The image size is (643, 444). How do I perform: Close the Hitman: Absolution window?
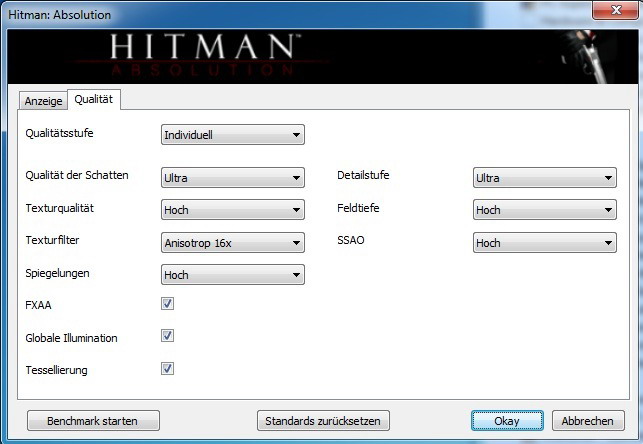tap(616, 9)
